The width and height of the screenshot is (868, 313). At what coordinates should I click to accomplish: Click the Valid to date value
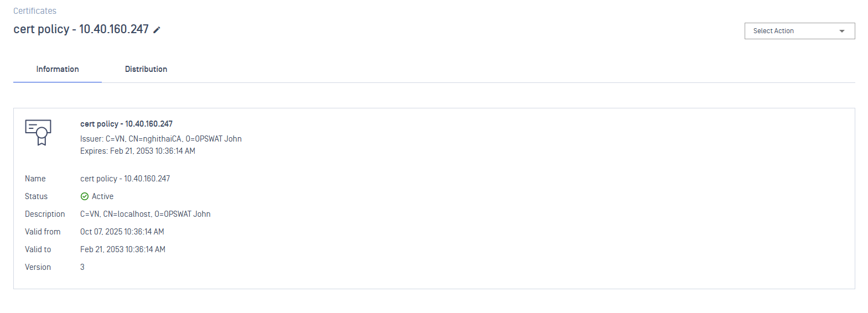[122, 249]
